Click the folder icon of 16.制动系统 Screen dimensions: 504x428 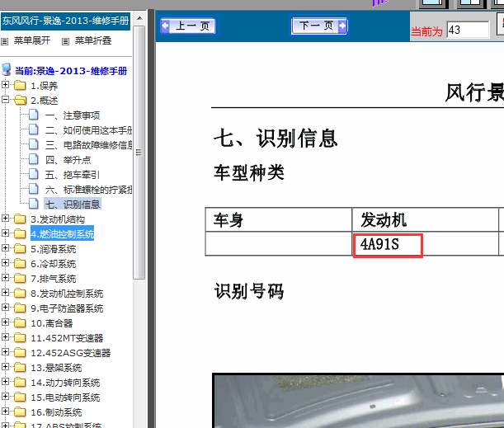click(20, 412)
